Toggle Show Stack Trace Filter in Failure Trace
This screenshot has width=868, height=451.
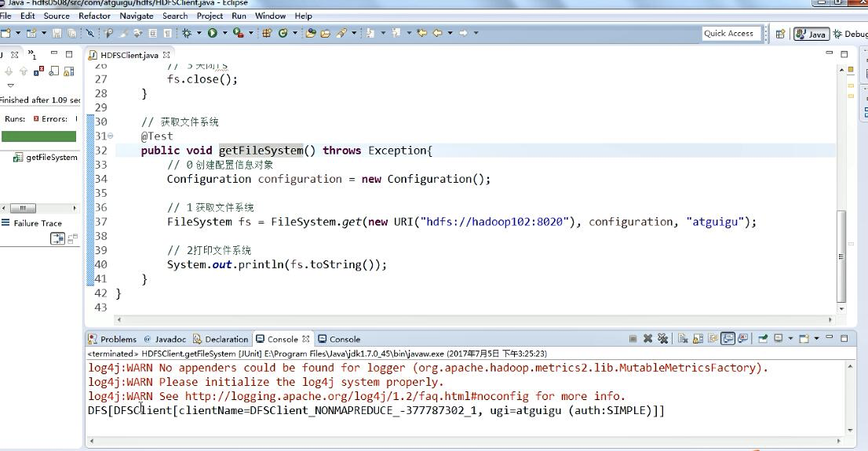coord(57,238)
